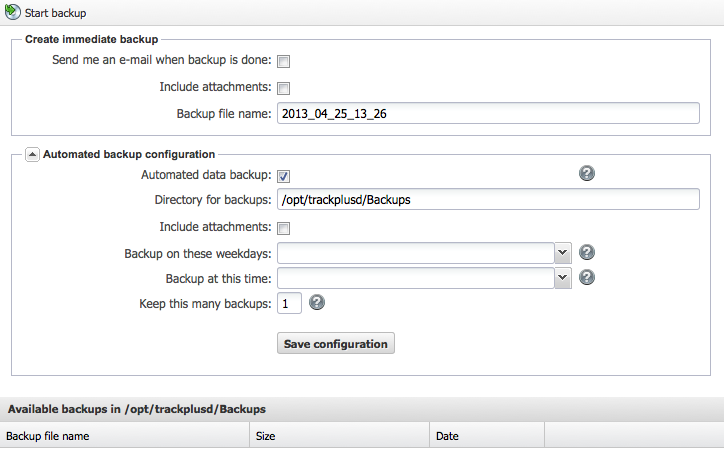
Task: Click the Start backup icon
Action: point(13,13)
